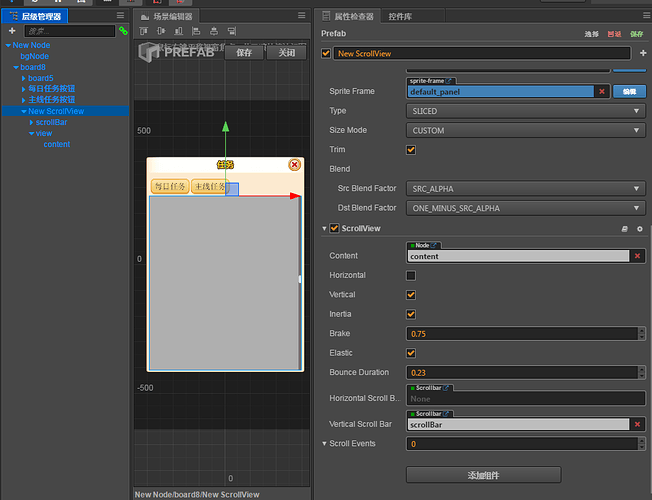The height and width of the screenshot is (500, 652).
Task: Open the Src Blend Factor dropdown
Action: [525, 189]
